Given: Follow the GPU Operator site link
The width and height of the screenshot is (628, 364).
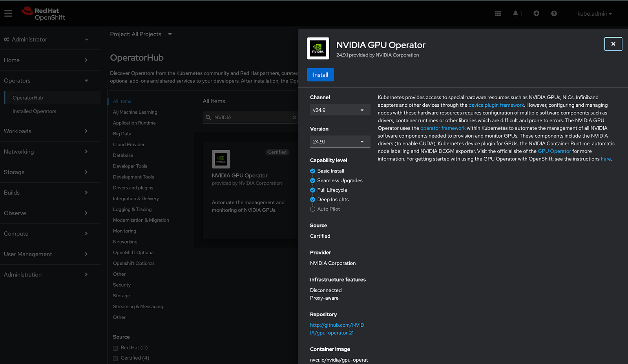Looking at the screenshot, I should (x=554, y=151).
